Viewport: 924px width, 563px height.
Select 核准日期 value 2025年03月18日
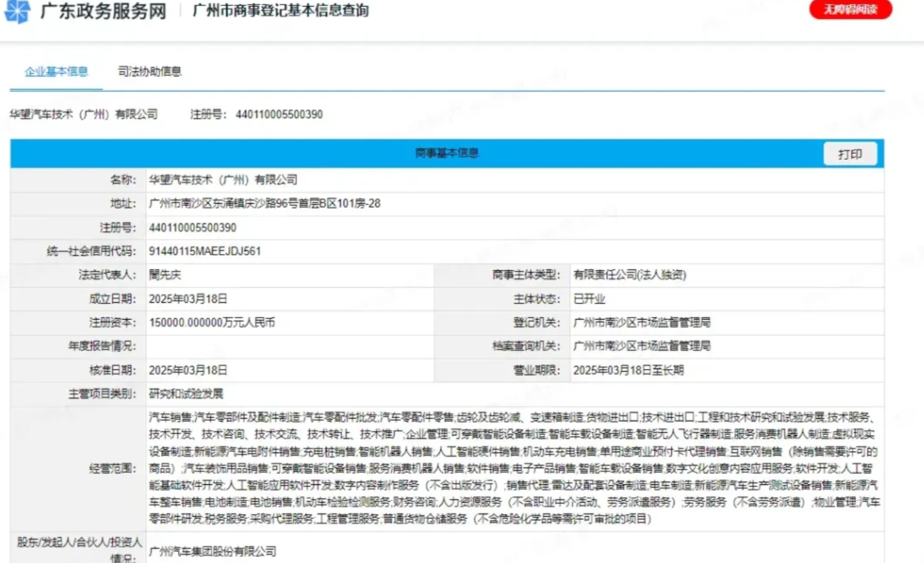(188, 370)
